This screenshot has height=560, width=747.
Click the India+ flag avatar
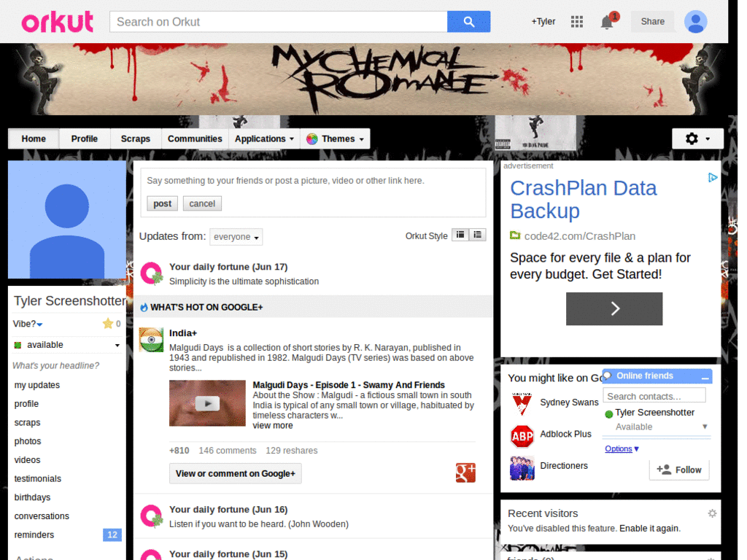coord(151,340)
